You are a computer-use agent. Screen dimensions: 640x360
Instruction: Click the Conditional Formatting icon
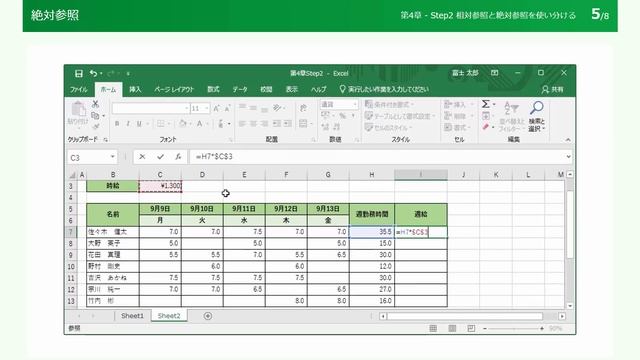pos(369,104)
